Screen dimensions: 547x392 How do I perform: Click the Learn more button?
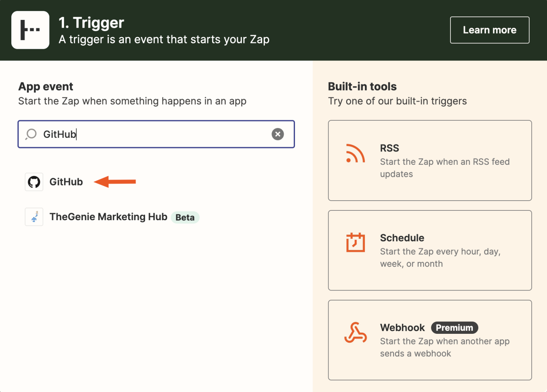490,30
